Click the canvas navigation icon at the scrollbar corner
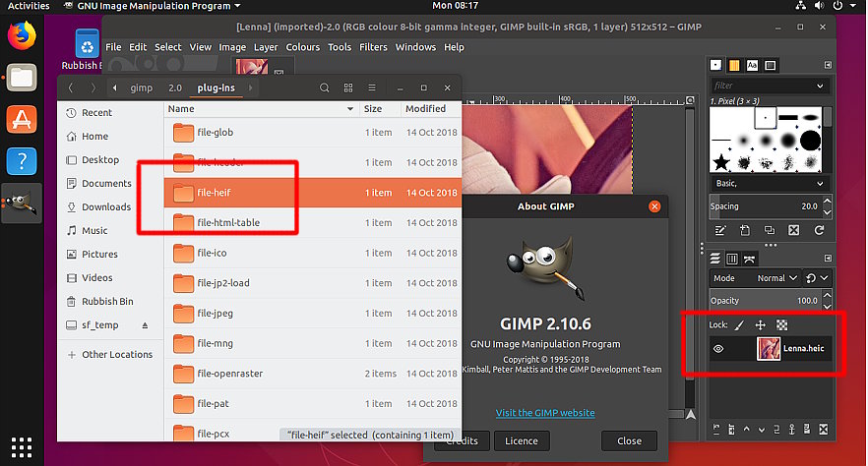 click(x=691, y=415)
